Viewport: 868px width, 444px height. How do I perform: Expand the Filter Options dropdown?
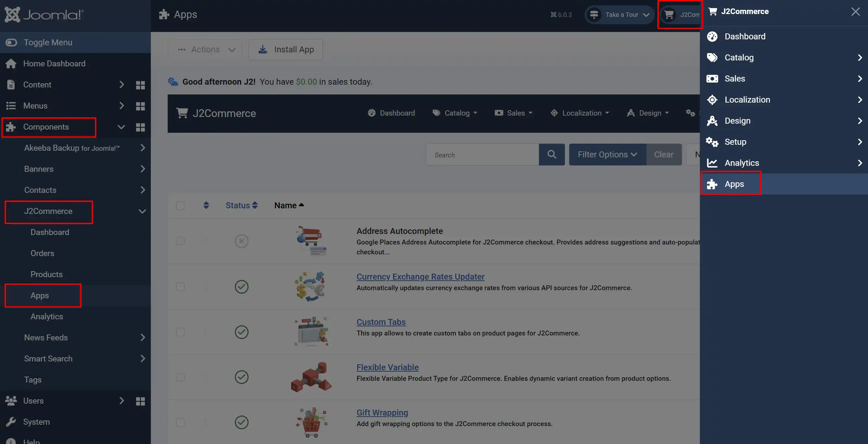point(607,155)
